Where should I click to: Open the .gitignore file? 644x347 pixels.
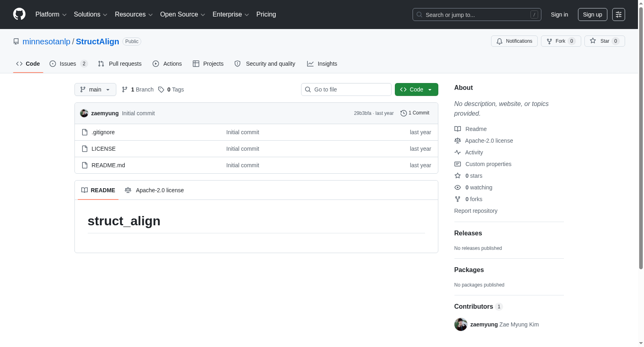(x=103, y=132)
